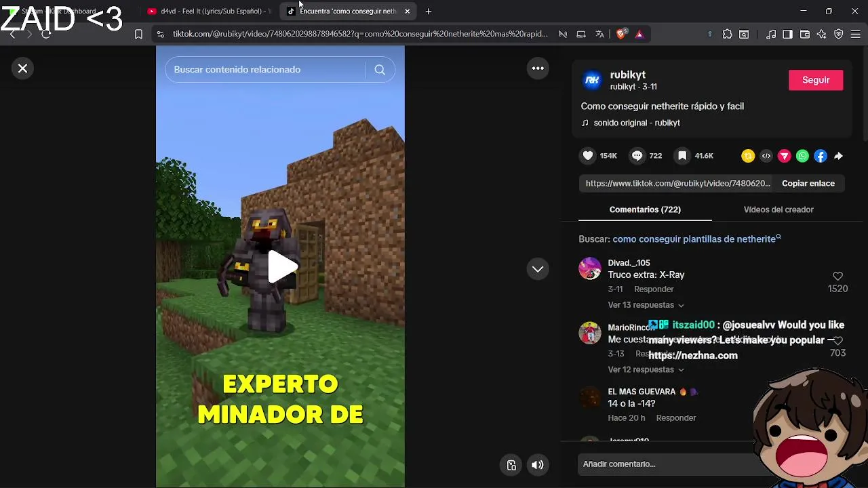Open the three-dot more options menu on the video
Viewport: 868px width, 488px height.
pyautogui.click(x=538, y=68)
